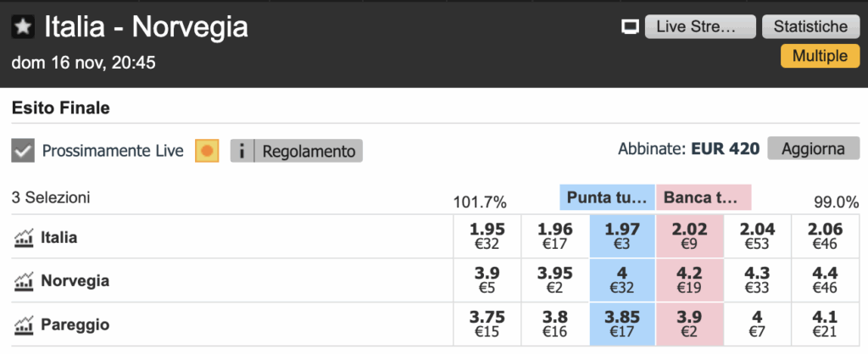Viewport: 868px width, 354px height.
Task: Back Norvegia at odds 4
Action: click(623, 280)
